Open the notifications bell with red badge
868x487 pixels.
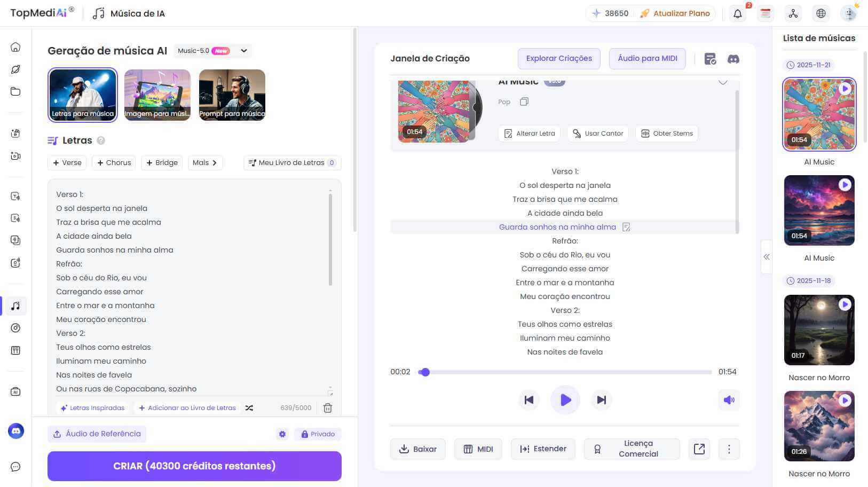pyautogui.click(x=738, y=13)
